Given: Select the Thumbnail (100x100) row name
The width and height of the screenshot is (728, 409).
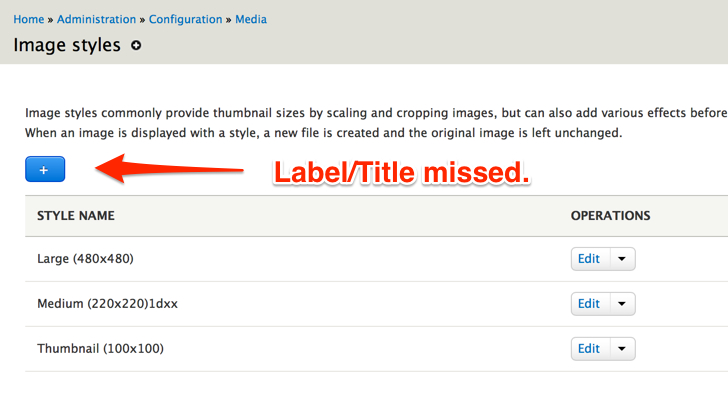Looking at the screenshot, I should 100,349.
